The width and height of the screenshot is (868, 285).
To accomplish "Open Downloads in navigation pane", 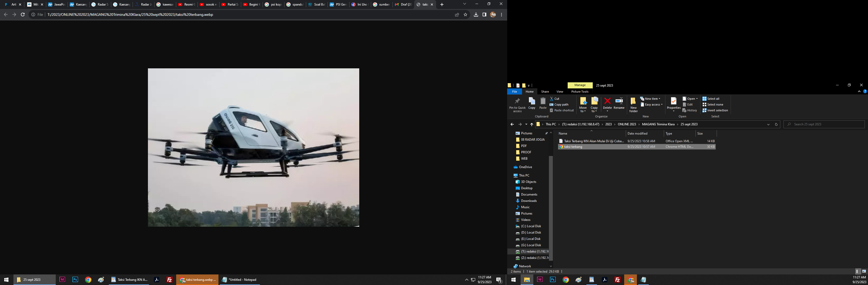I will 529,201.
